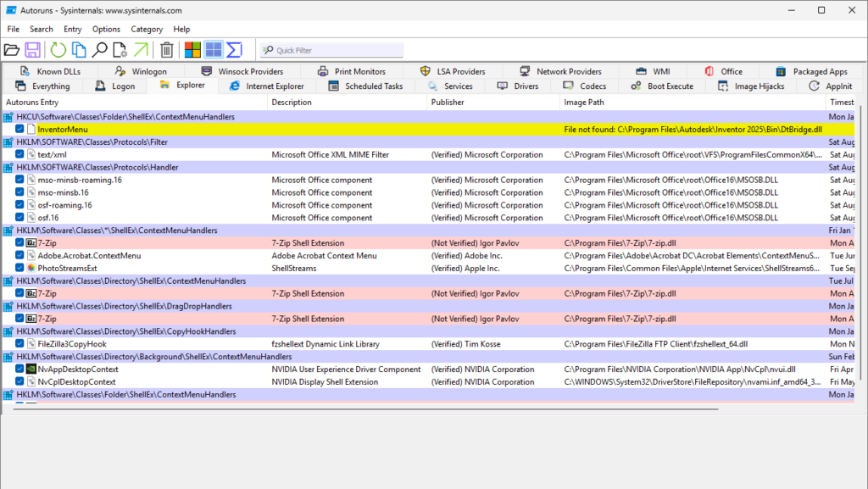Click registry icon of Protocols\Filter key row
Screen dimensions: 868x489
pos(8,142)
